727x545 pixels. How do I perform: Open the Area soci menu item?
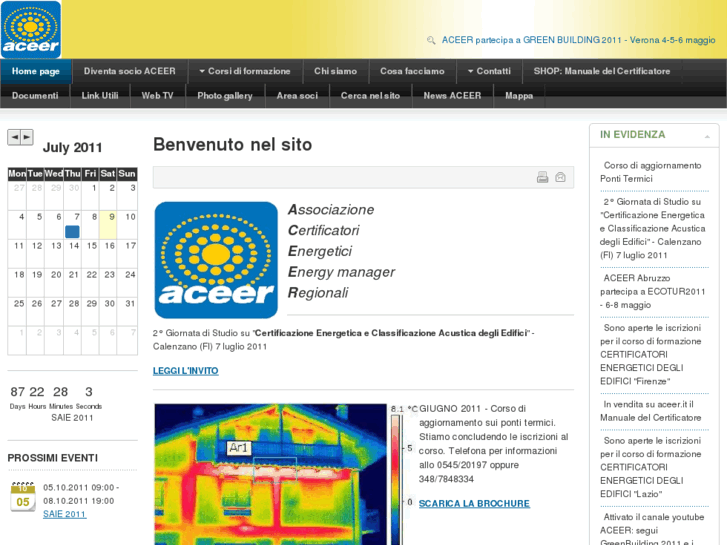[297, 96]
